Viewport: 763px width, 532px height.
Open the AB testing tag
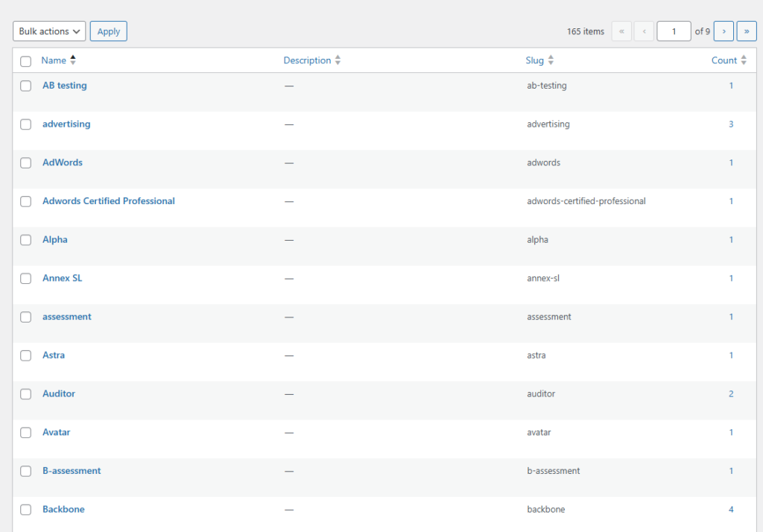64,85
